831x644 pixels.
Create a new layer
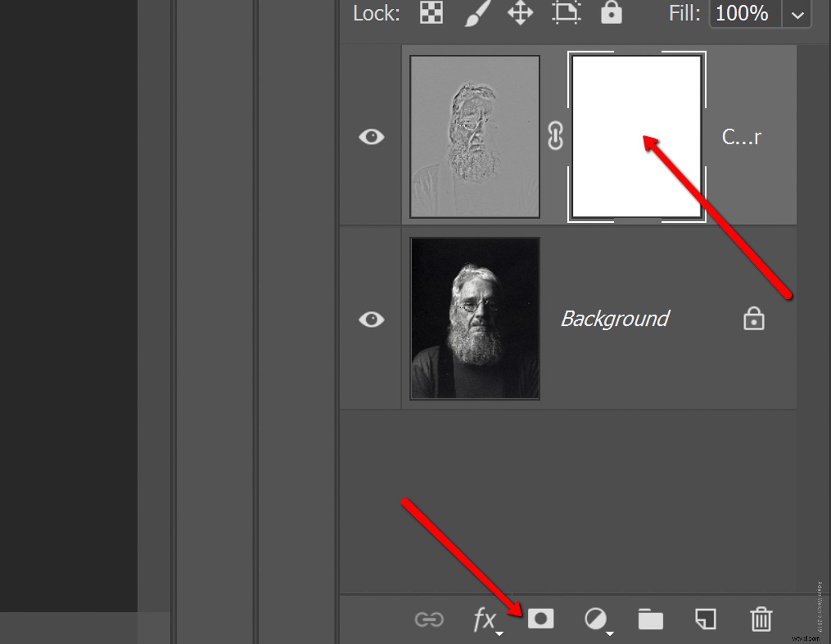tap(705, 620)
